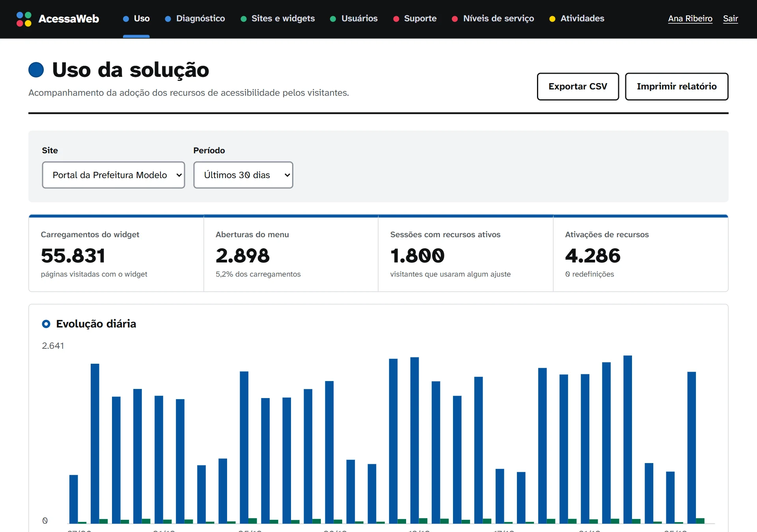The height and width of the screenshot is (532, 757).
Task: Click the green dot before Sites e widgets
Action: [244, 19]
